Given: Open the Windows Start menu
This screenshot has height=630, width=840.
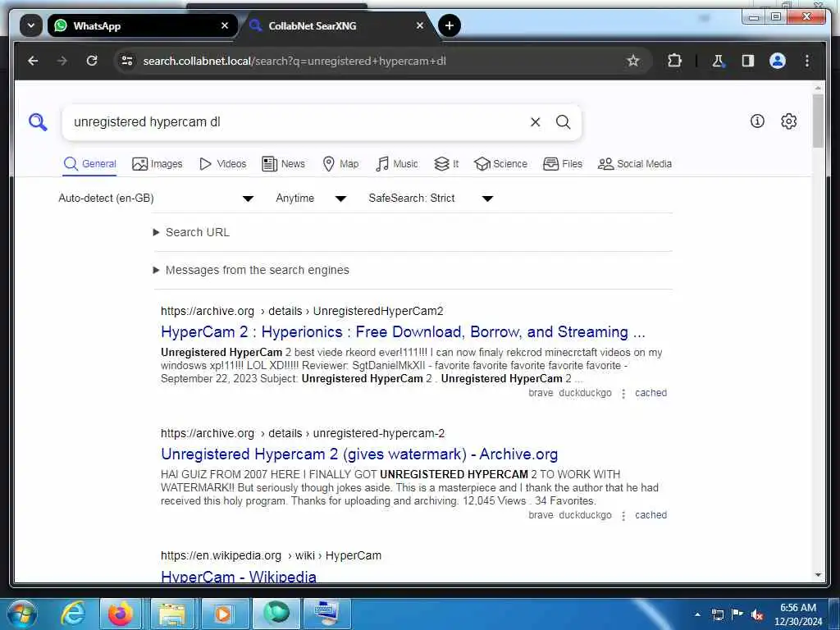Looking at the screenshot, I should point(22,614).
